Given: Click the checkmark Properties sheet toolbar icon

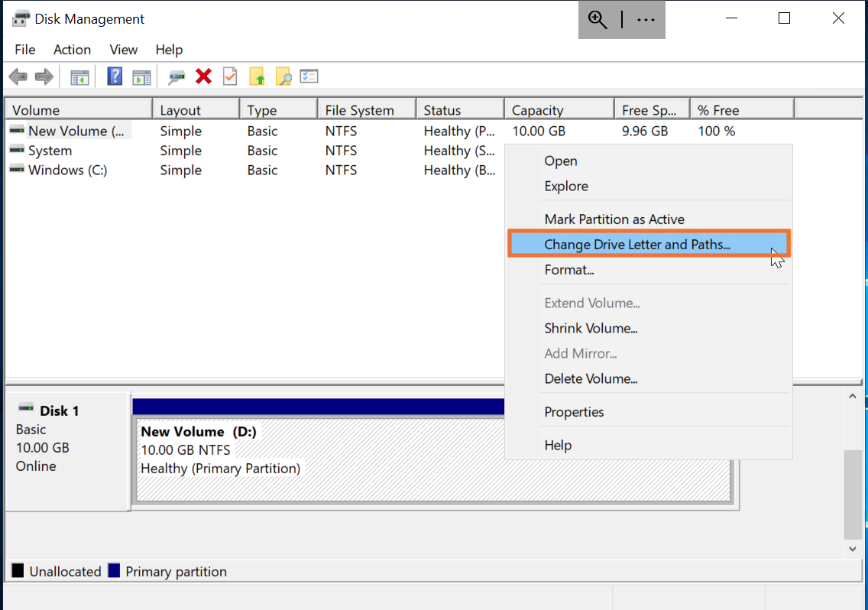Looking at the screenshot, I should (x=230, y=76).
